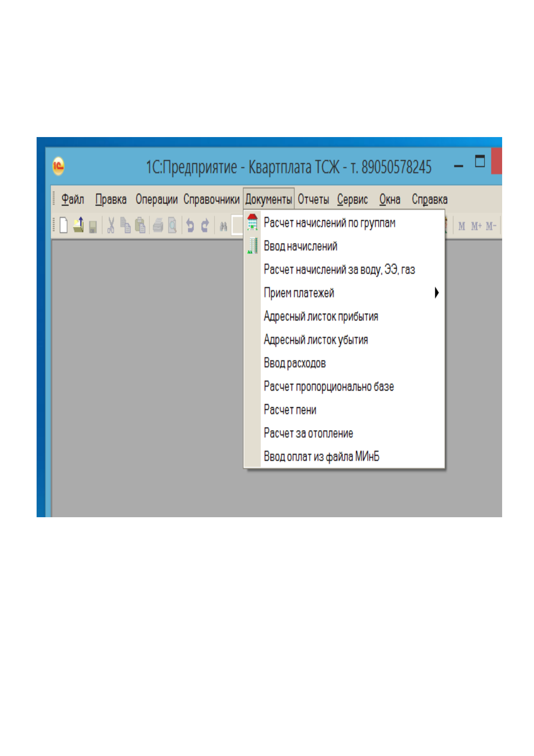Open the Справочники menu
The image size is (534, 756).
coord(211,199)
